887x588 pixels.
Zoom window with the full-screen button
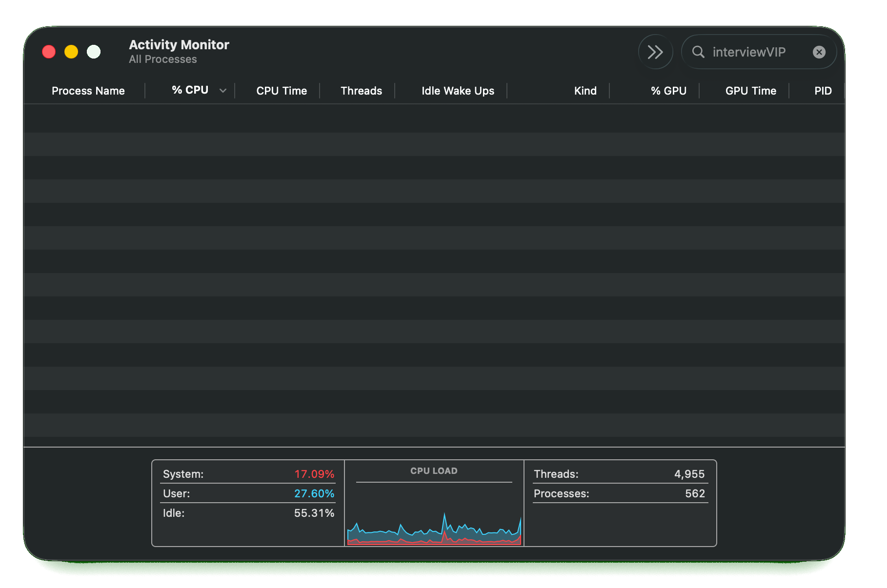tap(94, 52)
